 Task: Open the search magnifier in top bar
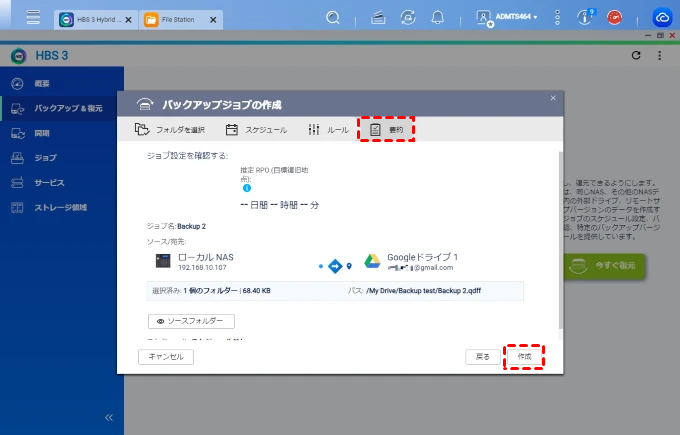(x=333, y=17)
